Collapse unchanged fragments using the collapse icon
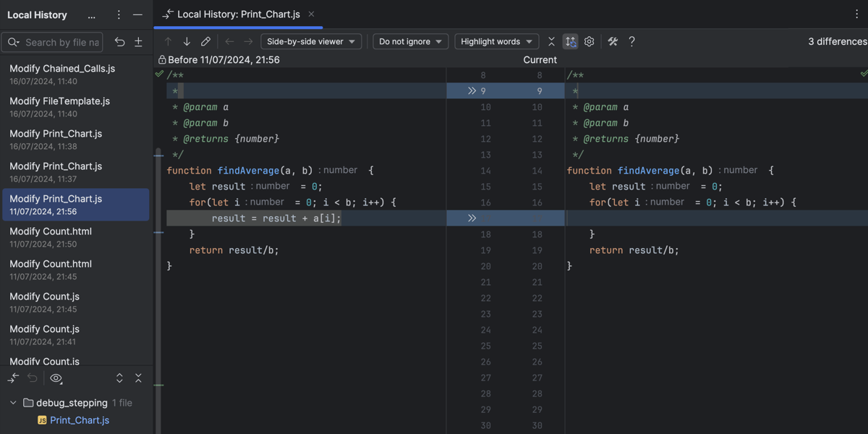The width and height of the screenshot is (868, 434). coord(550,41)
